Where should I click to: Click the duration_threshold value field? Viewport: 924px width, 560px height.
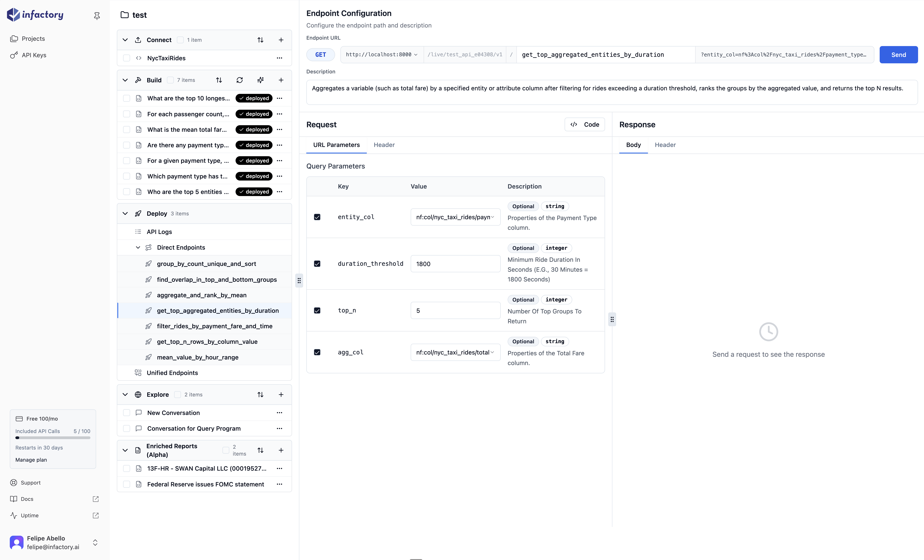[455, 264]
